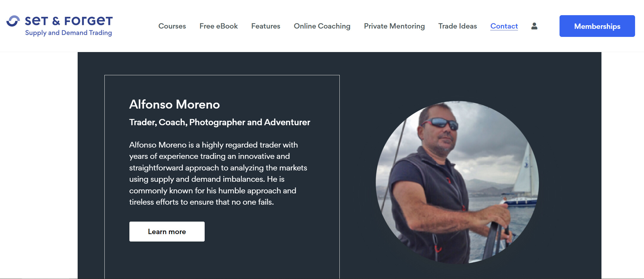
Task: Click Alfonso Moreno's circular profile photo
Action: 457,182
